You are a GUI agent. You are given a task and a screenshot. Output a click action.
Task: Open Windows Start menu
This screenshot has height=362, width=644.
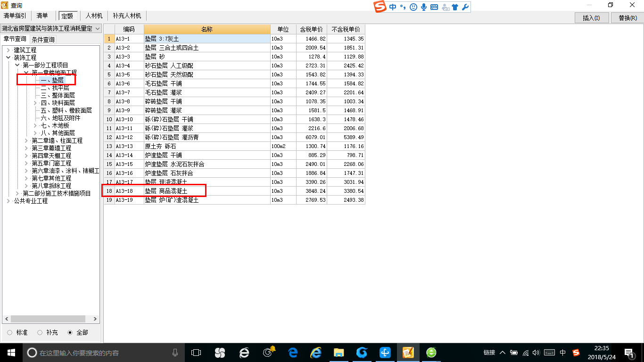pos(11,353)
